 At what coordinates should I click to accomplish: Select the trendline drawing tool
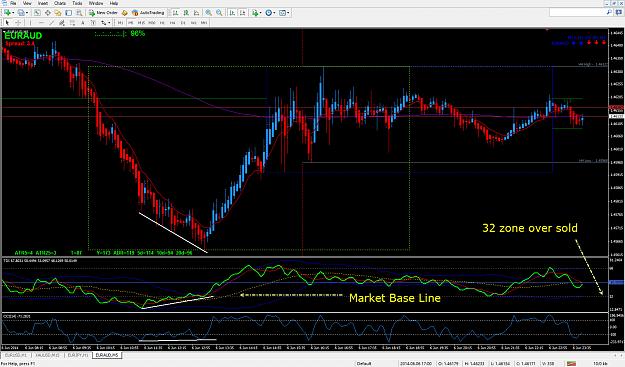(x=51, y=23)
